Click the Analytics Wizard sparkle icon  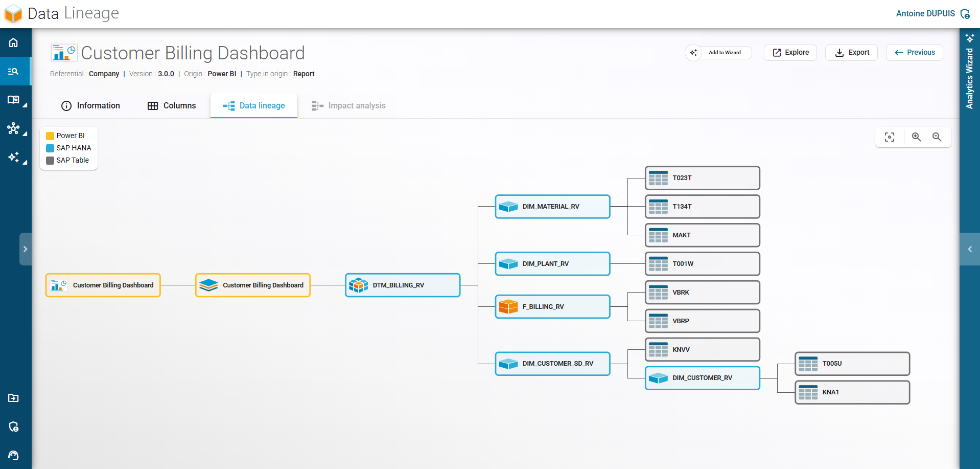click(x=970, y=38)
